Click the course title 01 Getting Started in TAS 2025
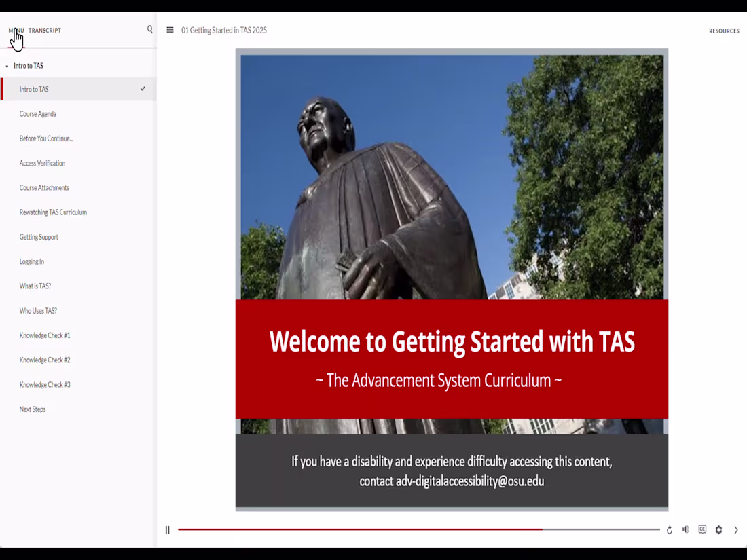 click(x=224, y=30)
